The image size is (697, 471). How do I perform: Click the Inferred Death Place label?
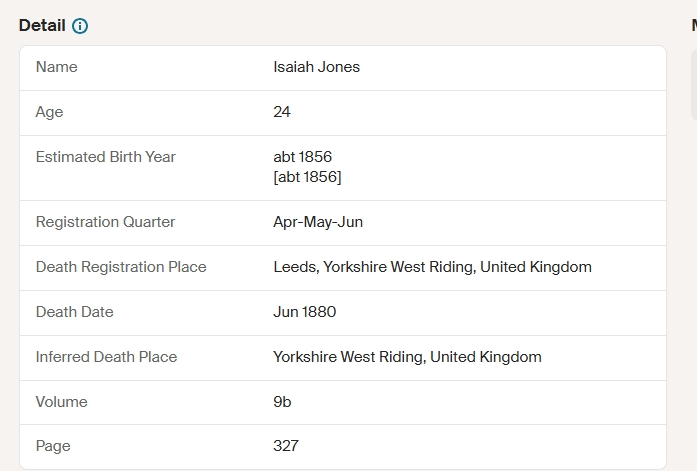(x=107, y=357)
